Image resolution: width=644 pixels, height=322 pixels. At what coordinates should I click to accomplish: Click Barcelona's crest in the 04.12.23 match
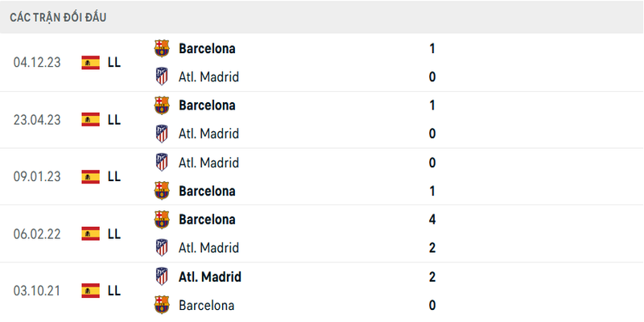pyautogui.click(x=162, y=48)
